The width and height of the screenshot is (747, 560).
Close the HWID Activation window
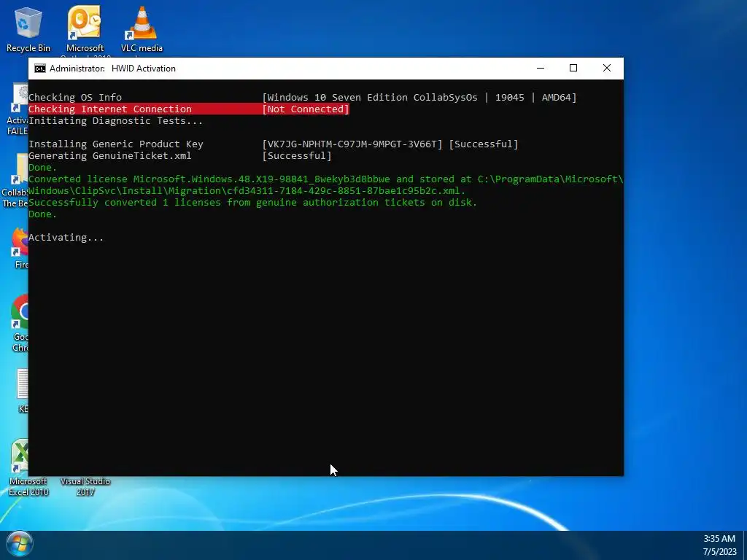coord(606,68)
